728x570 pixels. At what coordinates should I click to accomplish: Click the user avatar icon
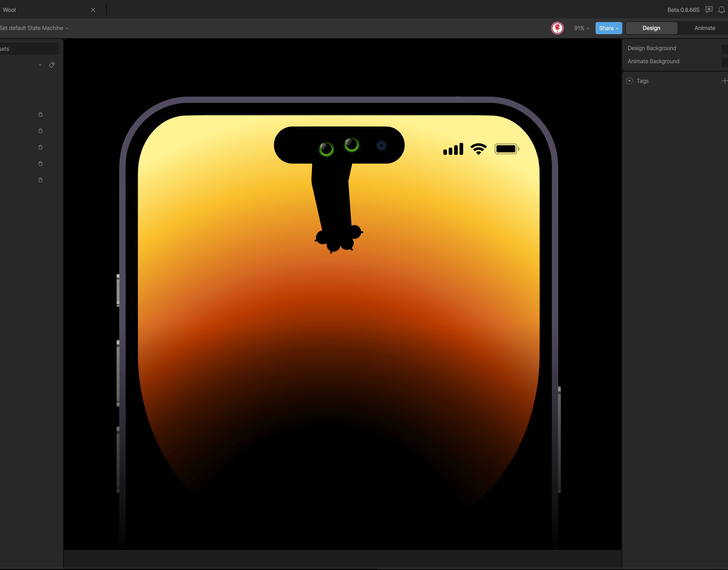pyautogui.click(x=557, y=28)
